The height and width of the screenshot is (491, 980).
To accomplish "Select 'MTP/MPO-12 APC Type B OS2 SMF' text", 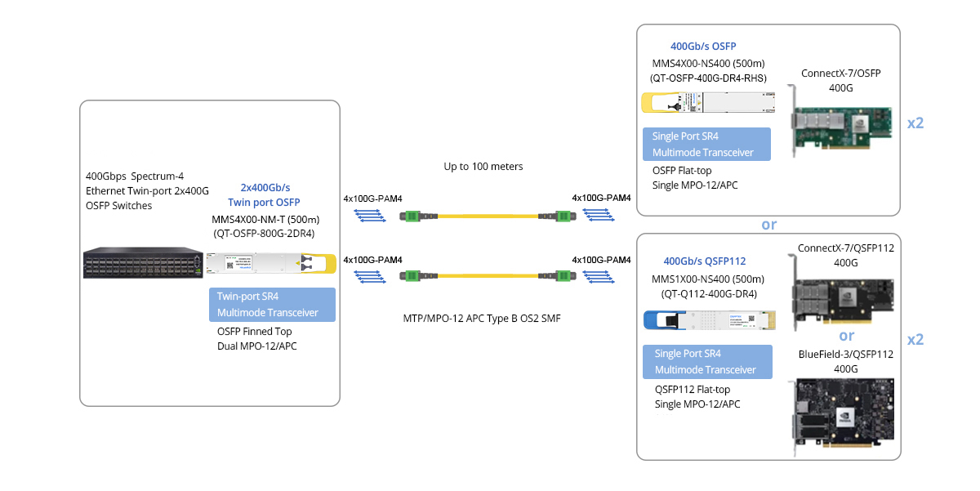I will point(483,319).
